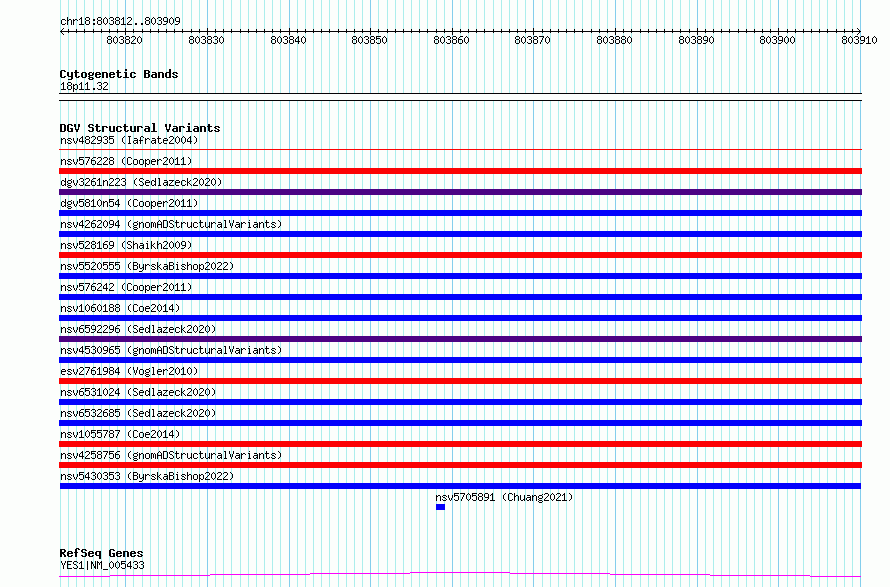Viewport: 890px width, 587px height.
Task: Click the 18p11.32 cytogenetic band bar
Action: click(x=460, y=97)
